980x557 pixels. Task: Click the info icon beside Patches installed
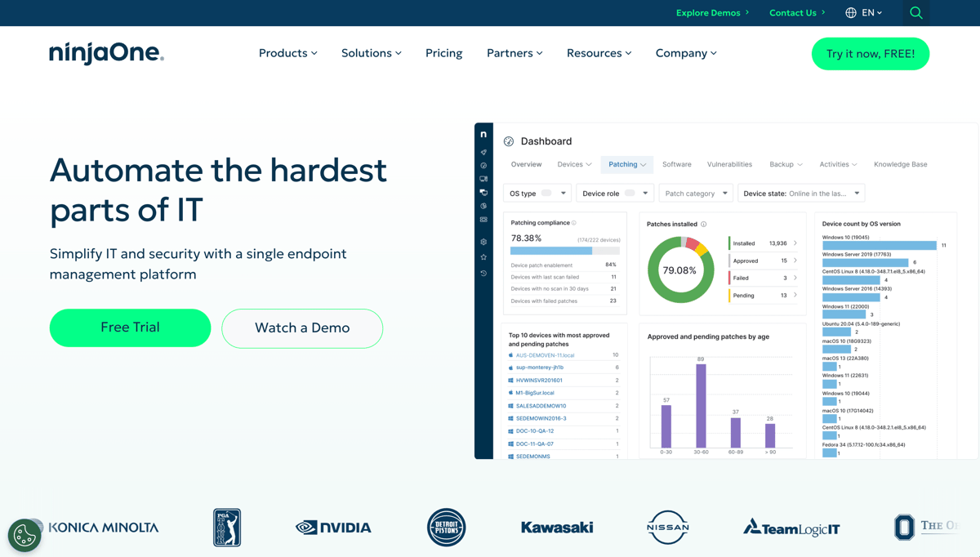click(704, 224)
